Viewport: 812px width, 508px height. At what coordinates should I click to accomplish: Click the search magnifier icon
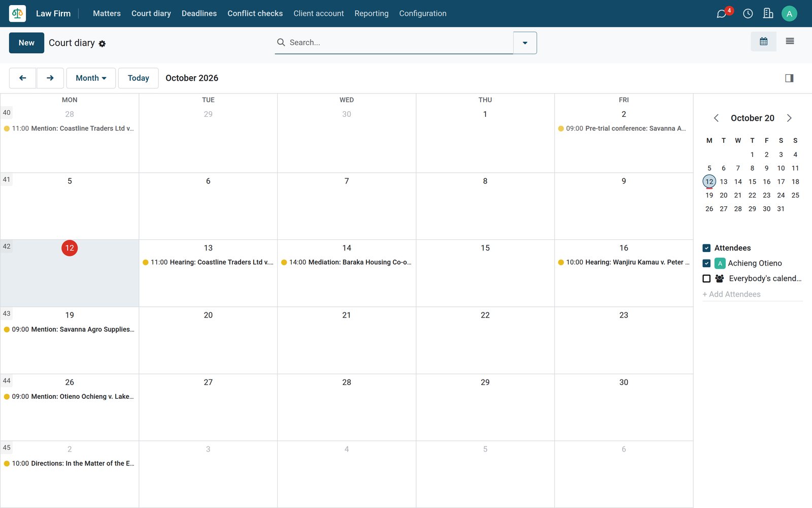tap(281, 43)
